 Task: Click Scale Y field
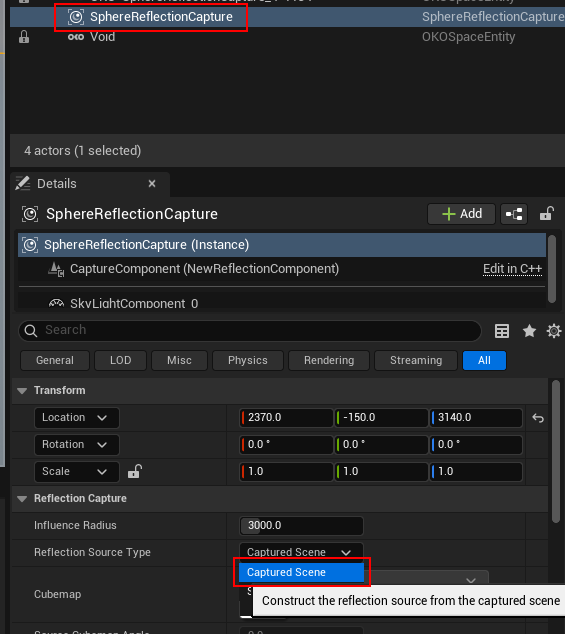pos(381,472)
